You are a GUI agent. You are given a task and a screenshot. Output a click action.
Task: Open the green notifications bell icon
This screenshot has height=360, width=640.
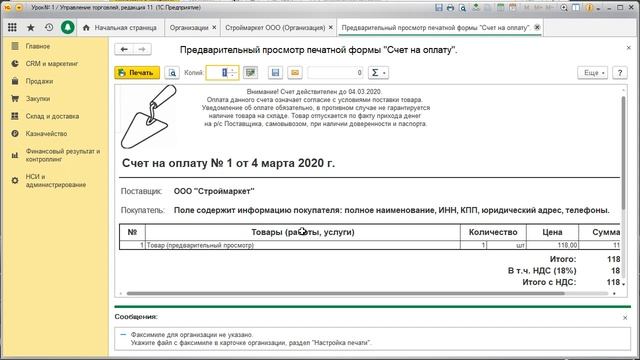coord(67,27)
